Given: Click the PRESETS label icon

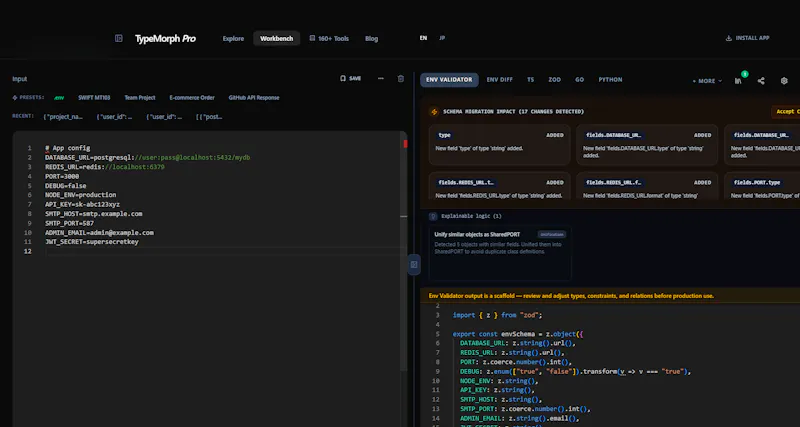Looking at the screenshot, I should point(15,97).
